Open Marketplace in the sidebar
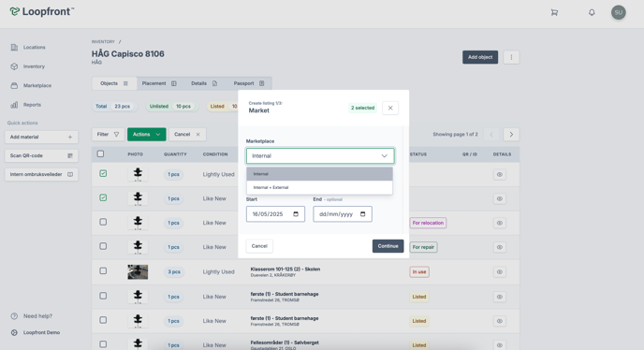 click(x=37, y=85)
